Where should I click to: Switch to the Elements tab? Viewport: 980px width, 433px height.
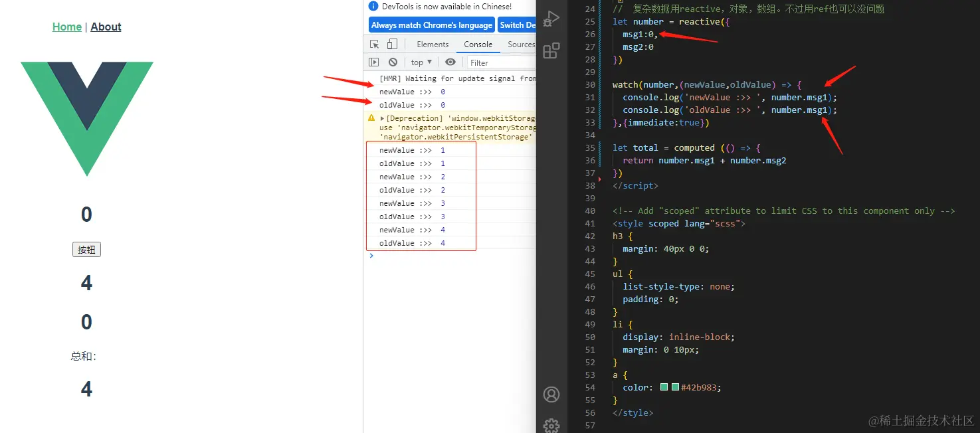(x=433, y=44)
